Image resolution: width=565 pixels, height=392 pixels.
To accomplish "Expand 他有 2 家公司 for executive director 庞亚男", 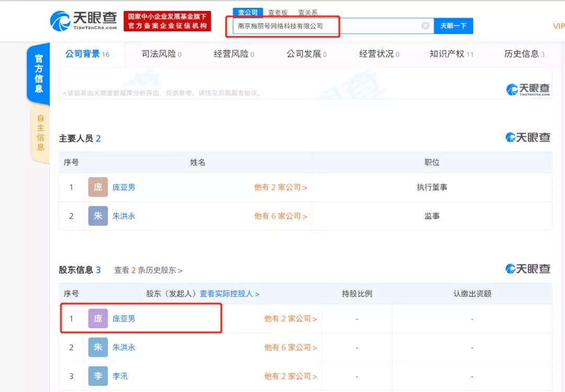I will coord(281,187).
